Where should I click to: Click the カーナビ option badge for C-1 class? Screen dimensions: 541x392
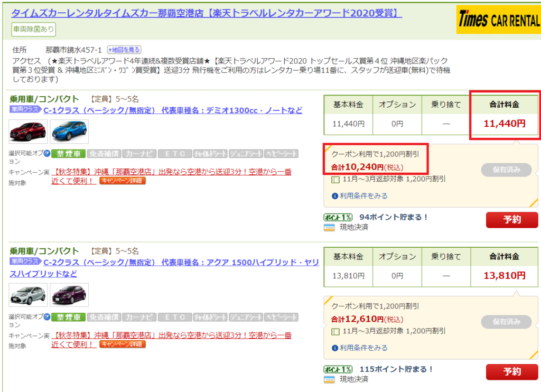[139, 154]
